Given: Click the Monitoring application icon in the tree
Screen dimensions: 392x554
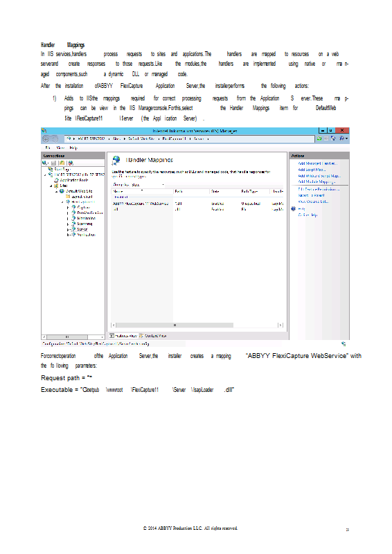Looking at the screenshot, I should [73, 218].
